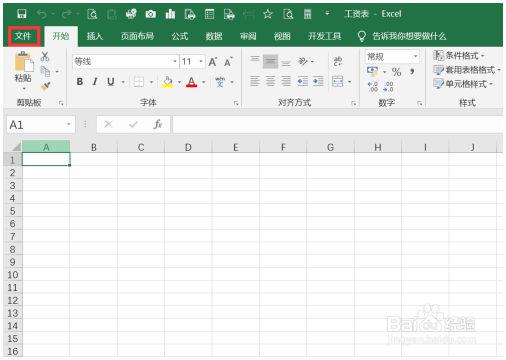Click the text orientation icon

(303, 61)
